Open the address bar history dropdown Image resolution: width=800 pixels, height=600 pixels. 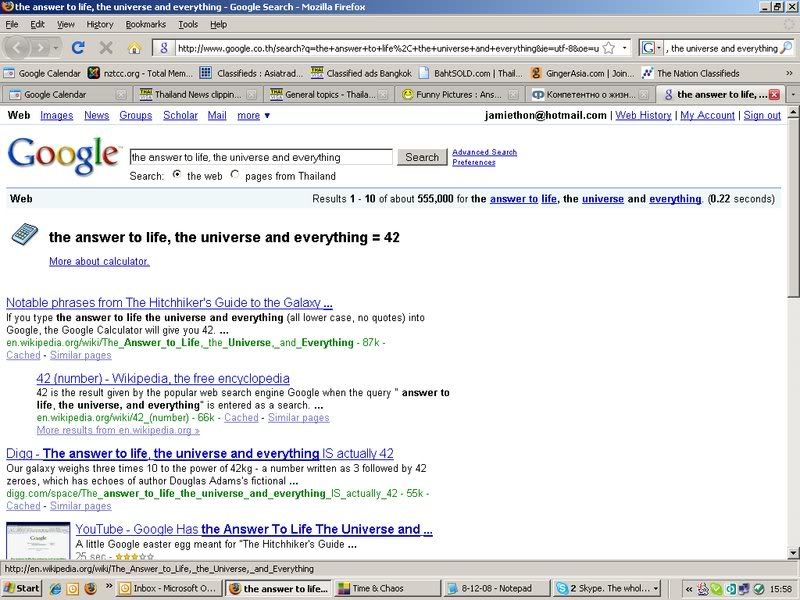click(624, 48)
